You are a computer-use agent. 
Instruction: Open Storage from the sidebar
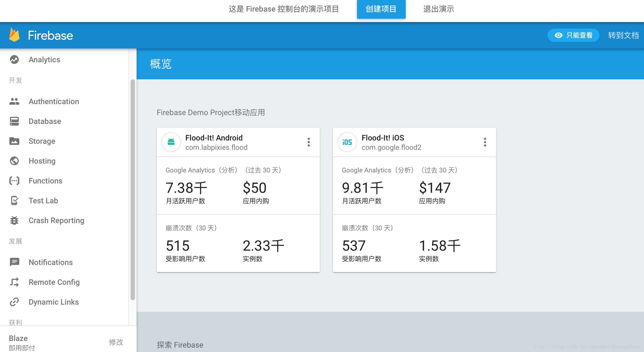(42, 141)
